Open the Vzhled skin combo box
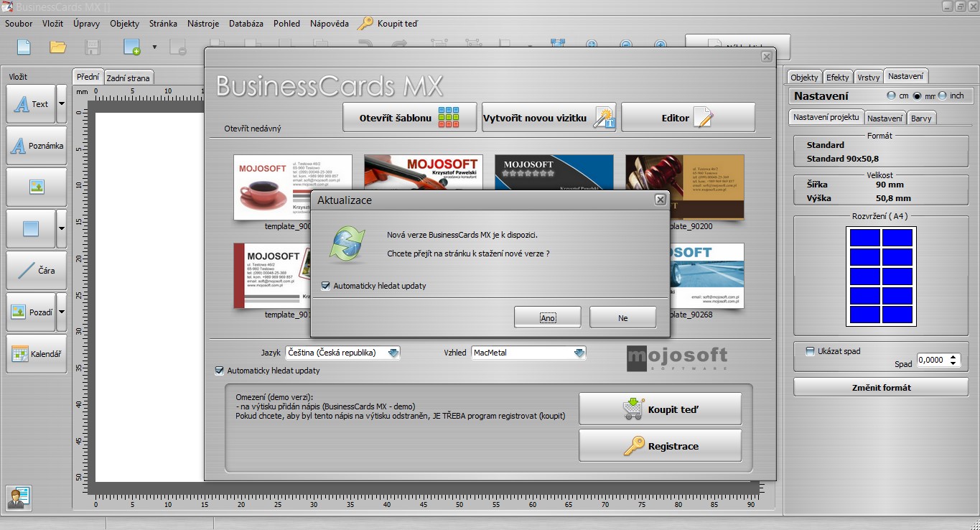The height and width of the screenshot is (530, 980). 528,353
